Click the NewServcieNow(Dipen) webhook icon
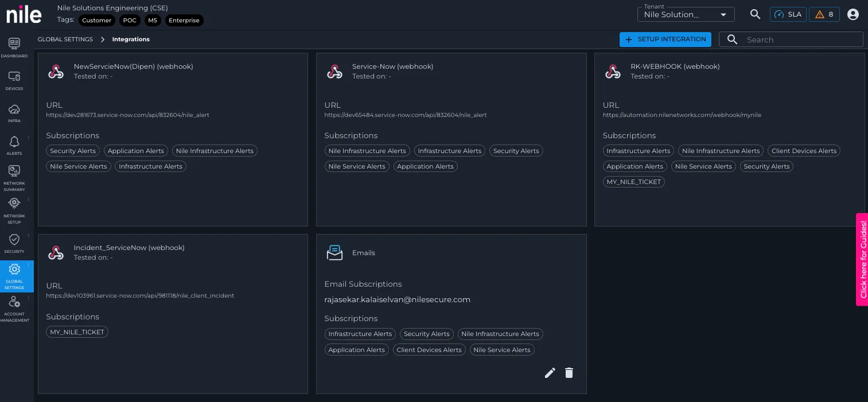 pyautogui.click(x=56, y=71)
